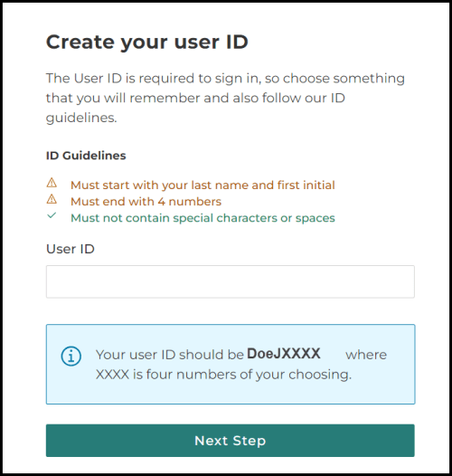Click the 'ID Guidelines' subheading
Screen dimensions: 452x476
click(x=86, y=156)
